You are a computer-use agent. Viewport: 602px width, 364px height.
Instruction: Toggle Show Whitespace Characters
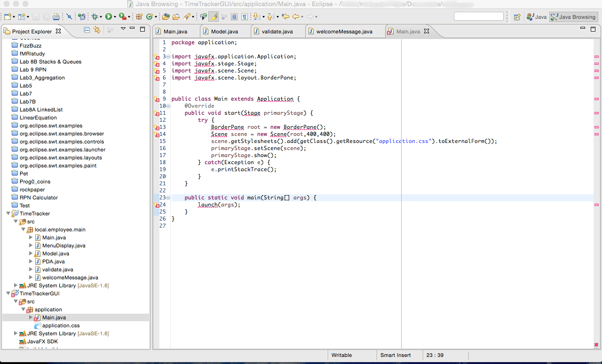click(245, 16)
